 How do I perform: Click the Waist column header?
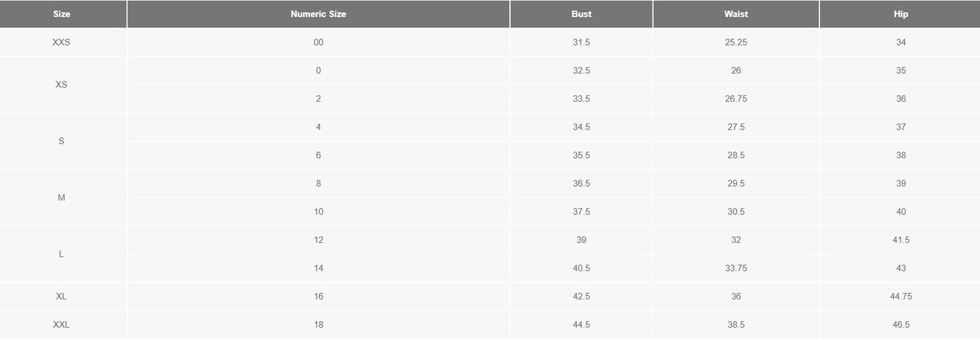click(x=736, y=14)
